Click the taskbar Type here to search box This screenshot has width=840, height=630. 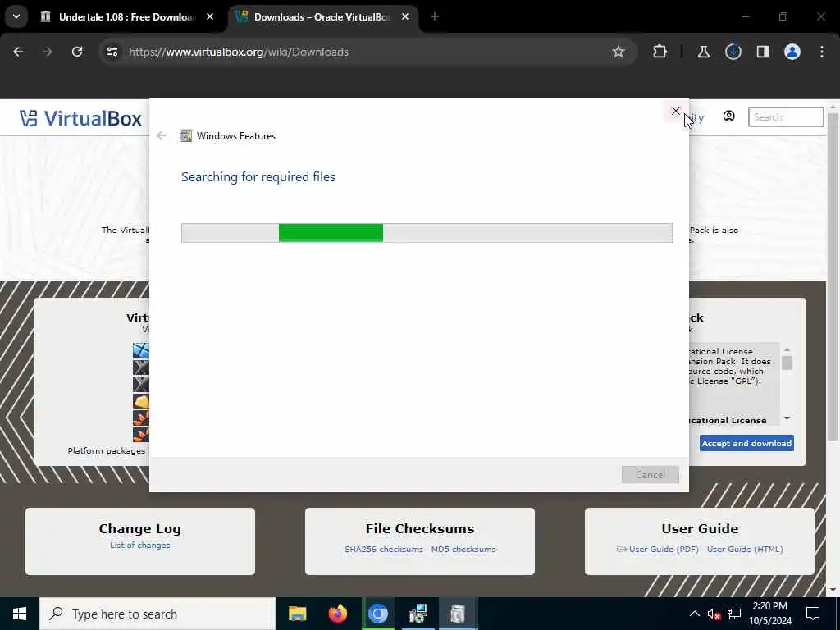[157, 614]
